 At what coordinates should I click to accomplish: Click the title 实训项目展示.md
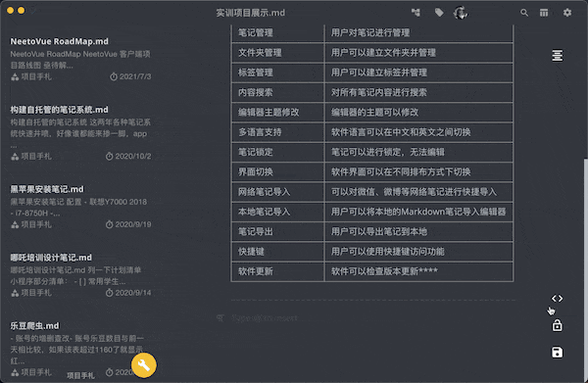pos(250,13)
